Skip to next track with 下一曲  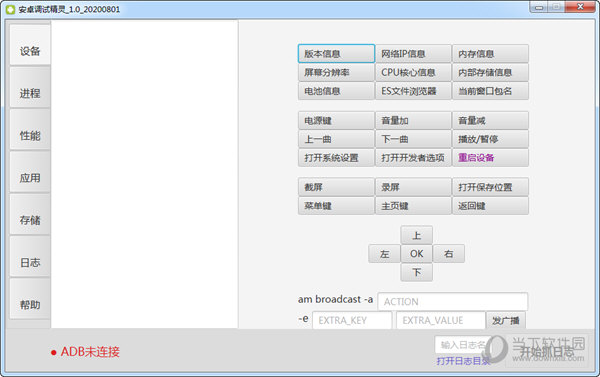click(413, 139)
